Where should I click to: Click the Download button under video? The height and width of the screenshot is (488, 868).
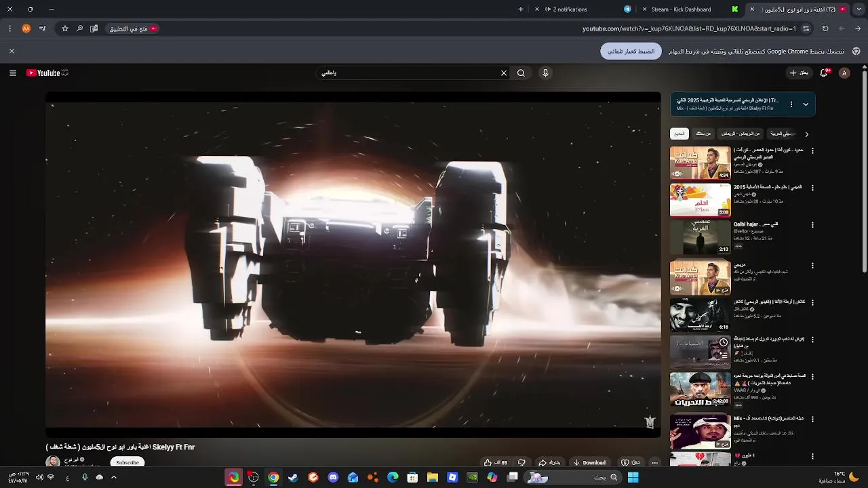point(589,462)
